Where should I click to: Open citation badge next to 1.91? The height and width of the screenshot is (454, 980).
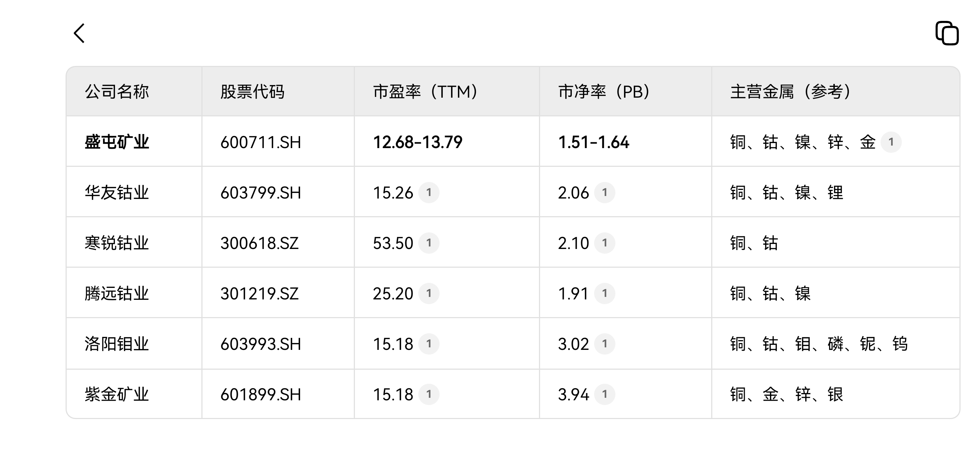[605, 293]
